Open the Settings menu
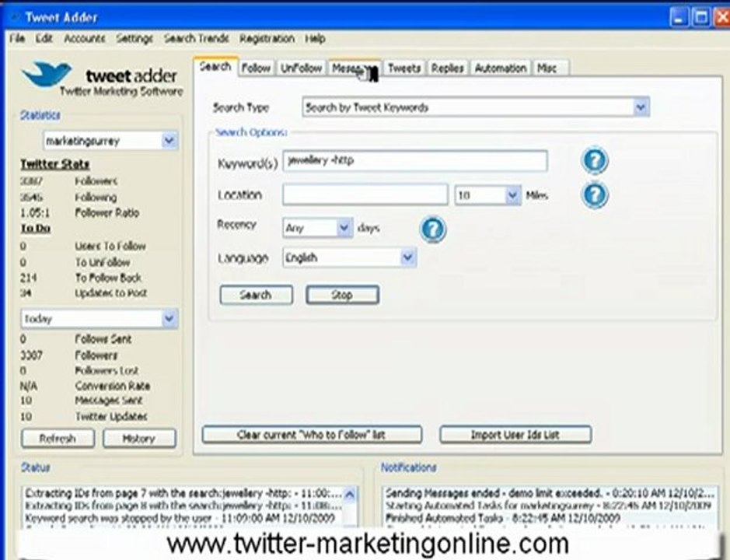730x560 pixels. point(134,38)
